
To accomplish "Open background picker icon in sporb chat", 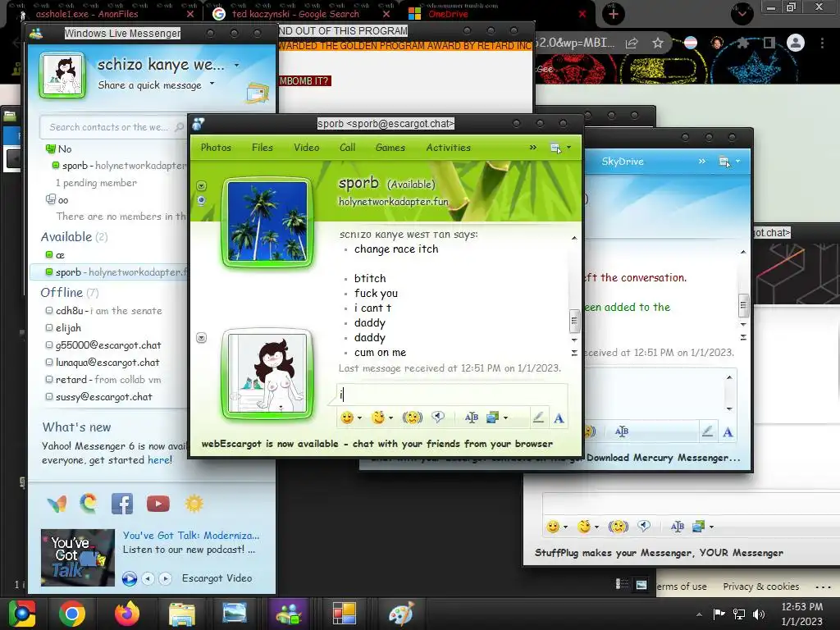I will (x=492, y=418).
